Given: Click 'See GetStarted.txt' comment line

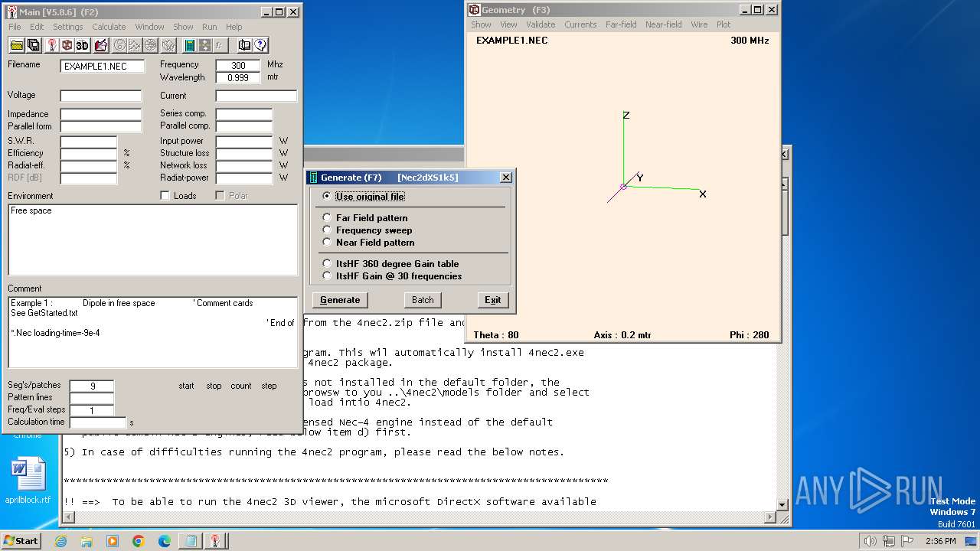Looking at the screenshot, I should (x=44, y=313).
